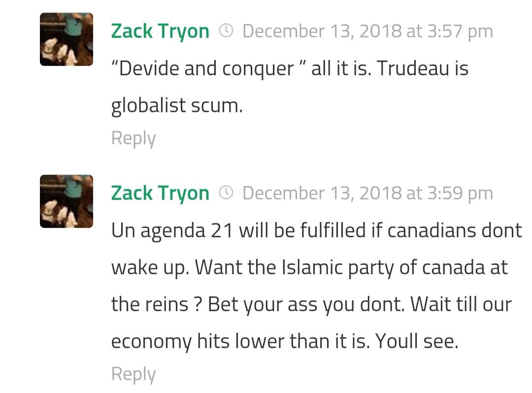Click the "Youll see." text

[x=417, y=342]
